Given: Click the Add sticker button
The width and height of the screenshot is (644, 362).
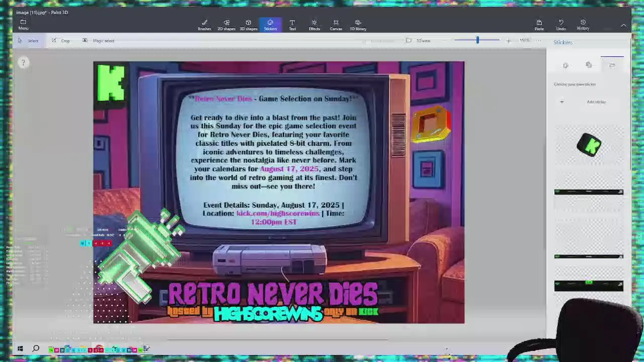Looking at the screenshot, I should click(x=589, y=102).
